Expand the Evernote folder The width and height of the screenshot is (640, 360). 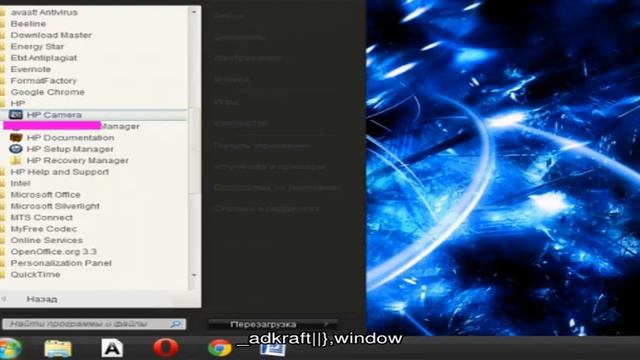(31, 69)
